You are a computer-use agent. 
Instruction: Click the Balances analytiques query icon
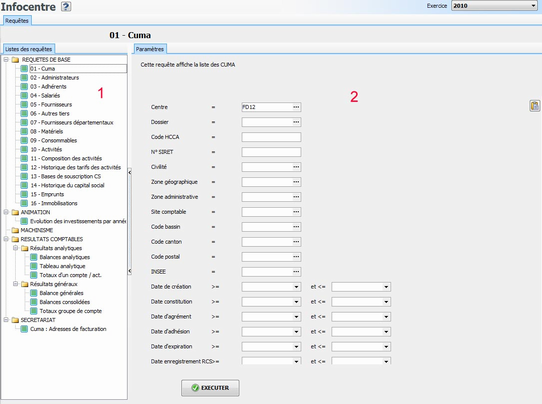(34, 257)
